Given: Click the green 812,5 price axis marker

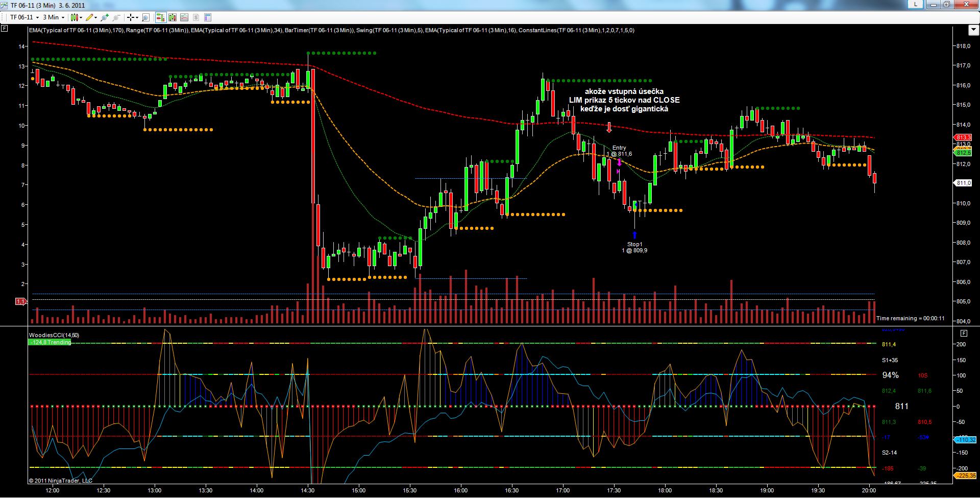Looking at the screenshot, I should tap(963, 153).
